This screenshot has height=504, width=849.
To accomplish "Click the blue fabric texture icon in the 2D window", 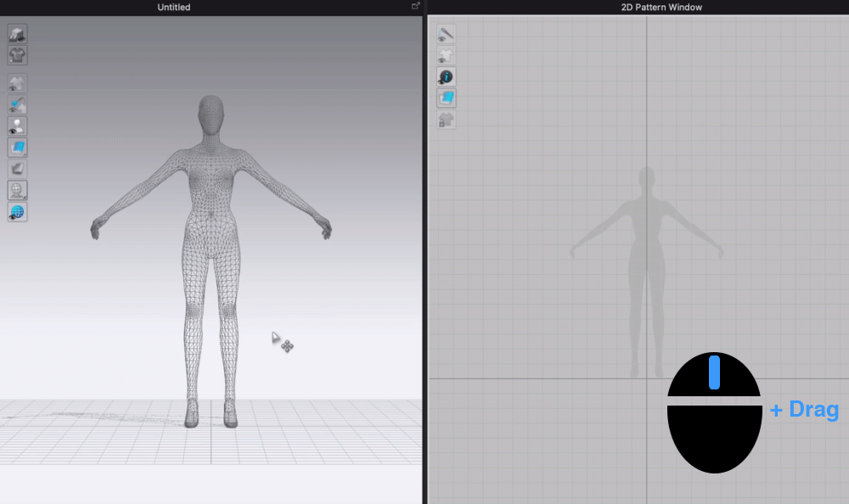I will (x=447, y=98).
